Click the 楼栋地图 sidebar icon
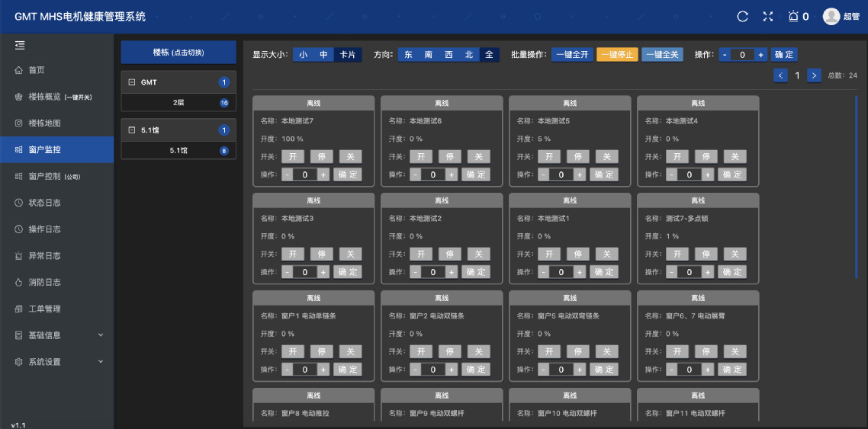868x429 pixels. click(18, 123)
